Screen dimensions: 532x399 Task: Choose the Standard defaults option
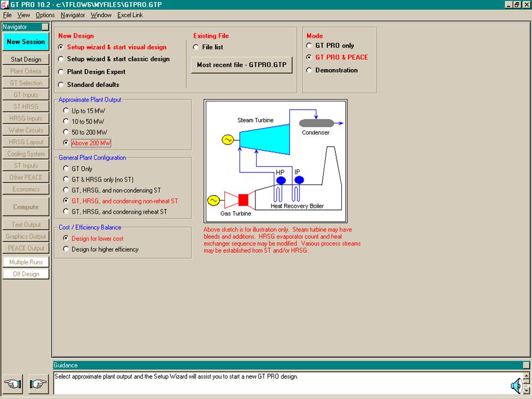click(89, 84)
